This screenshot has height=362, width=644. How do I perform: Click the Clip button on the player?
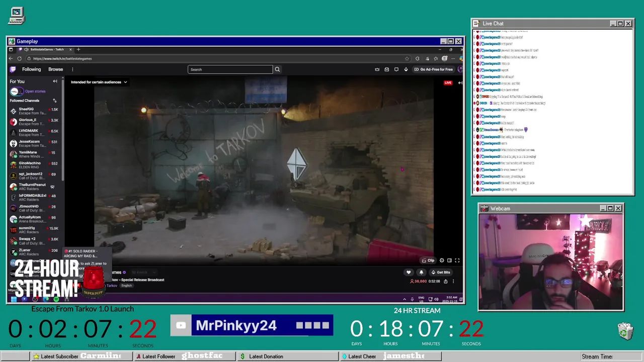coord(428,260)
